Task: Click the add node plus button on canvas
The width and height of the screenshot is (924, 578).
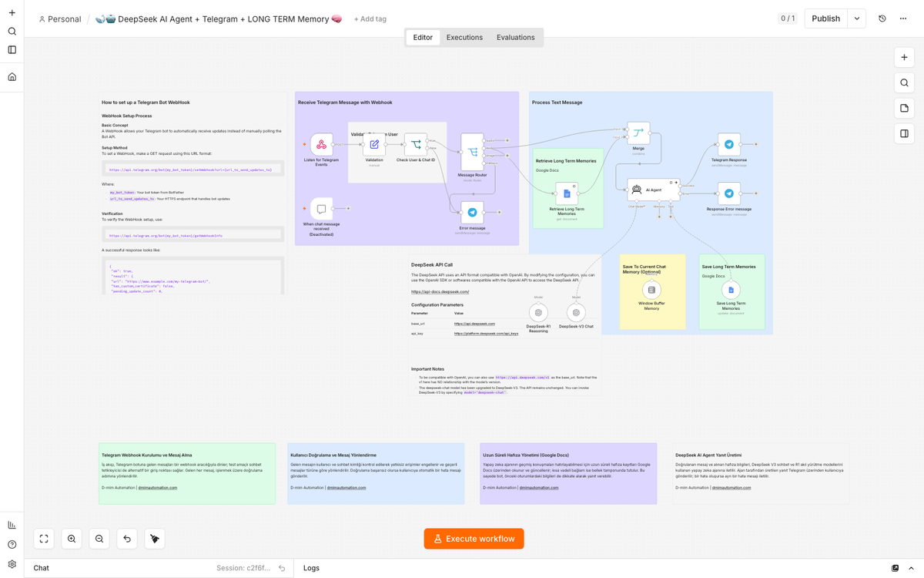Action: click(x=904, y=58)
